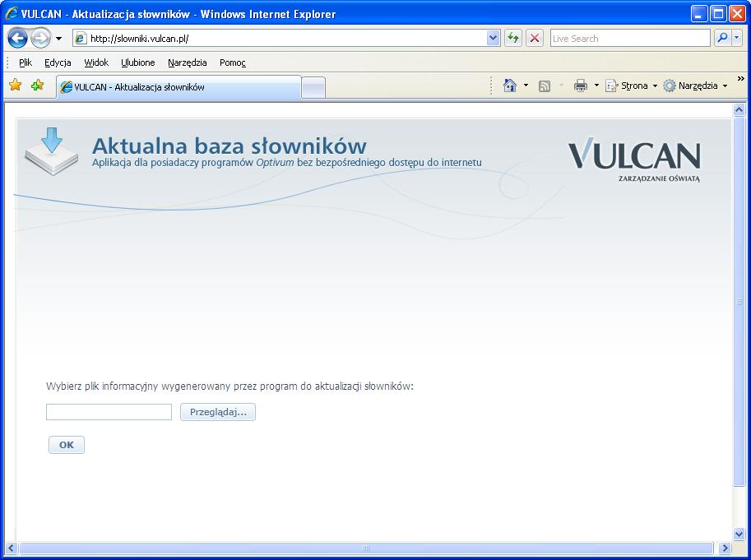Click the browser Back arrow button
Viewport: 751px width, 560px height.
tap(17, 39)
